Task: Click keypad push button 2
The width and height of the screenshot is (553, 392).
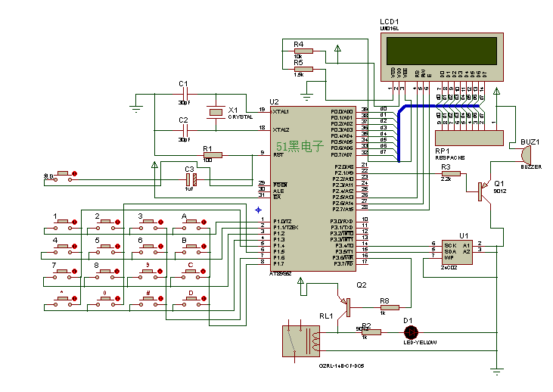Action: click(x=107, y=225)
